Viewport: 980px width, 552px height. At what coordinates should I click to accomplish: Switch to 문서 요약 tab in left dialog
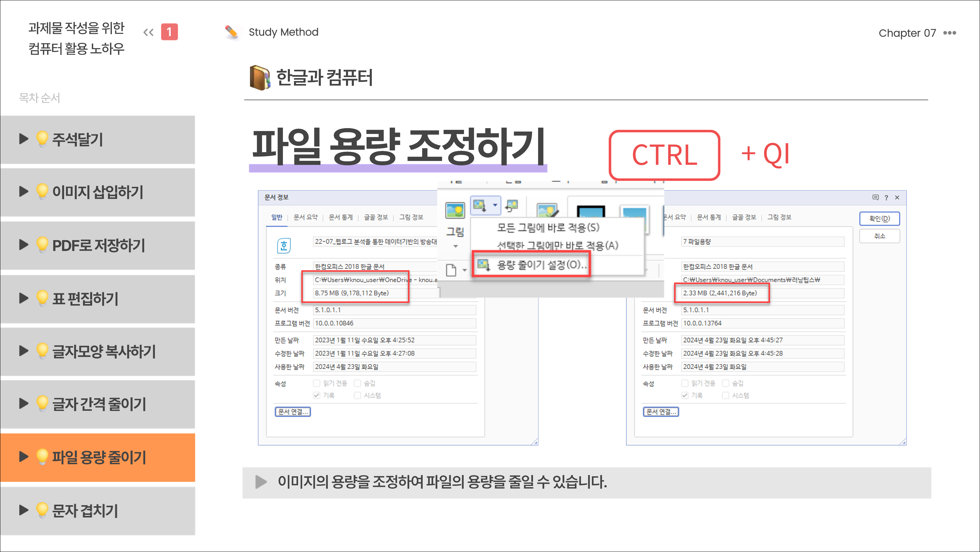(x=306, y=217)
